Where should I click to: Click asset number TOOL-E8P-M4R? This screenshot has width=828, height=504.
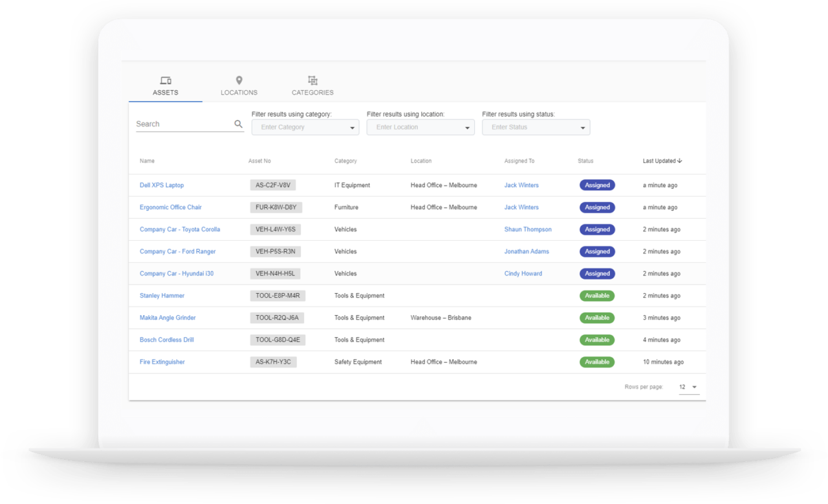278,295
